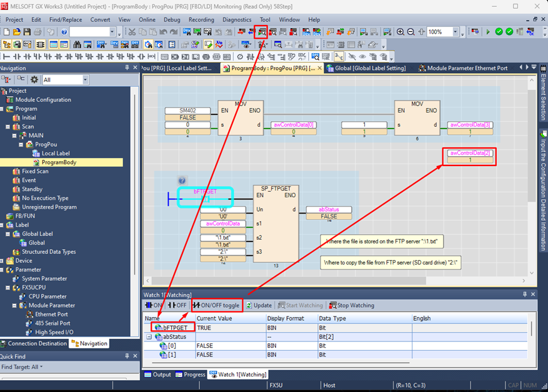Image resolution: width=548 pixels, height=392 pixels.
Task: Switch to the Progress tab
Action: coord(191,375)
